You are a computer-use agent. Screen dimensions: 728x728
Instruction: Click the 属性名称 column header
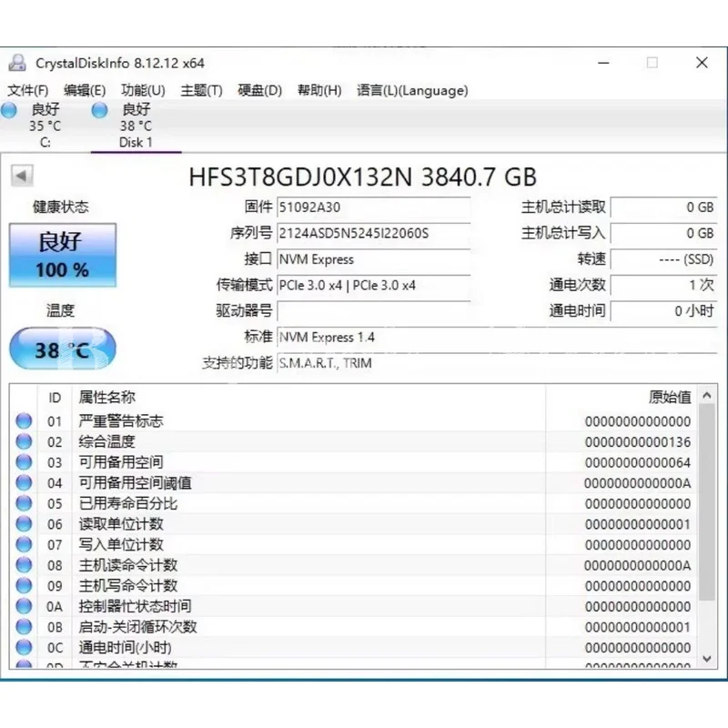[x=107, y=398]
